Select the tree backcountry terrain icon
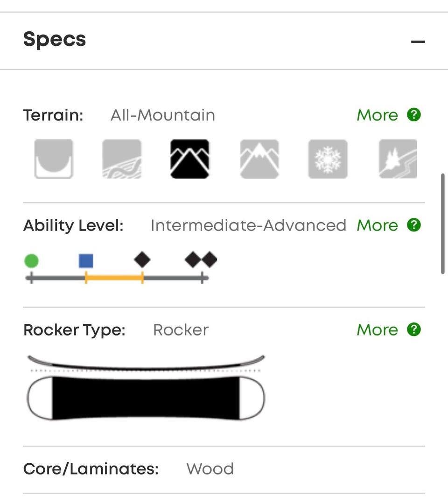The height and width of the screenshot is (503, 448). pos(398,159)
